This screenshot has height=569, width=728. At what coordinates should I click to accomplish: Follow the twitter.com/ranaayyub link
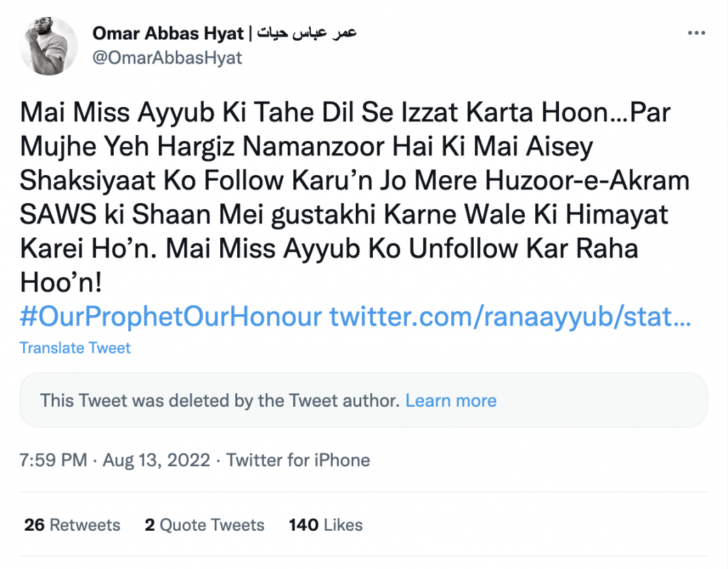click(510, 317)
